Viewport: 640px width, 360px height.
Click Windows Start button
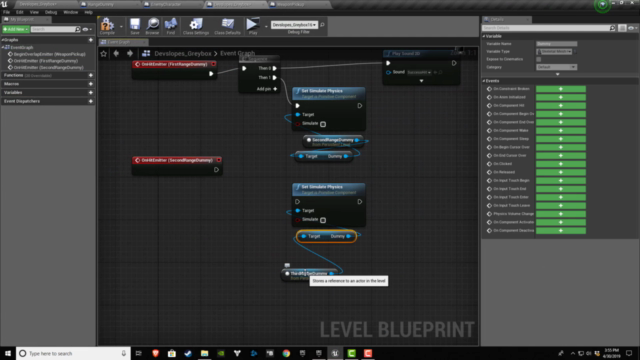8,353
